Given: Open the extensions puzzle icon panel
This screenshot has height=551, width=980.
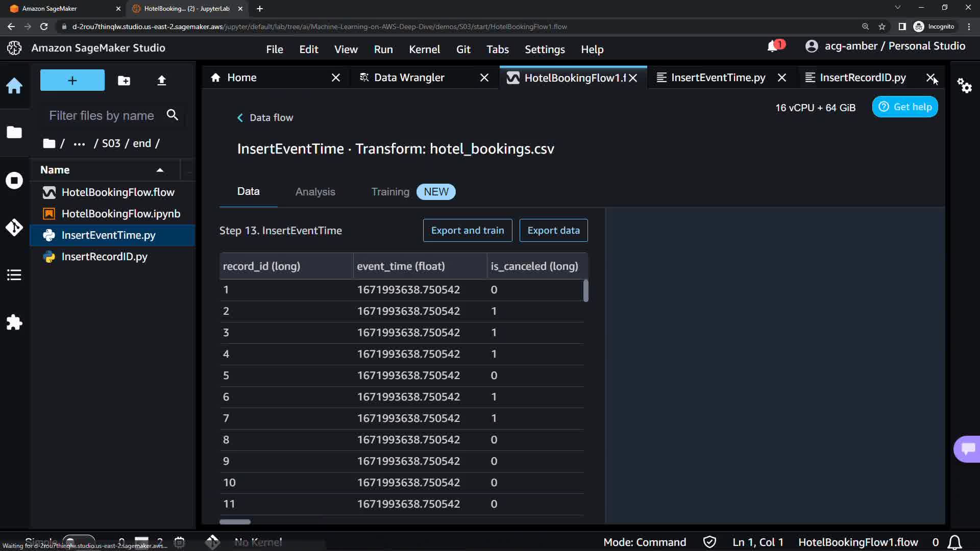Looking at the screenshot, I should pos(14,322).
